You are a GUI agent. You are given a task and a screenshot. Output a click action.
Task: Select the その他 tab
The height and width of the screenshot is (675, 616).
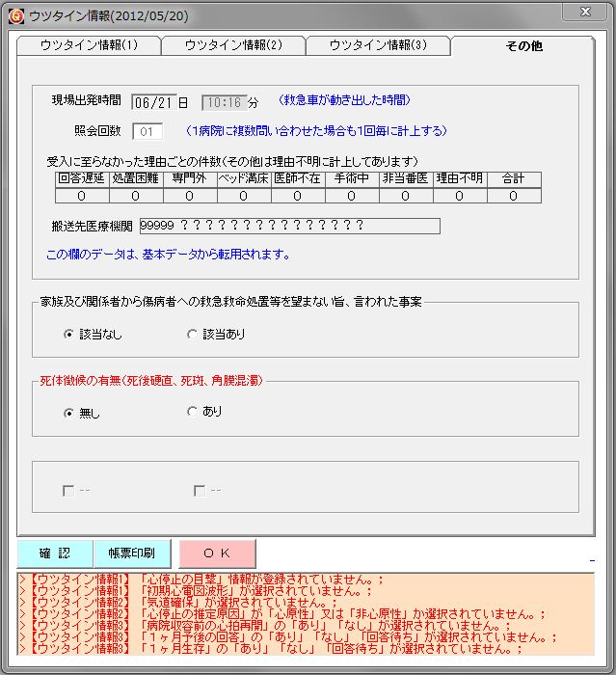point(523,46)
